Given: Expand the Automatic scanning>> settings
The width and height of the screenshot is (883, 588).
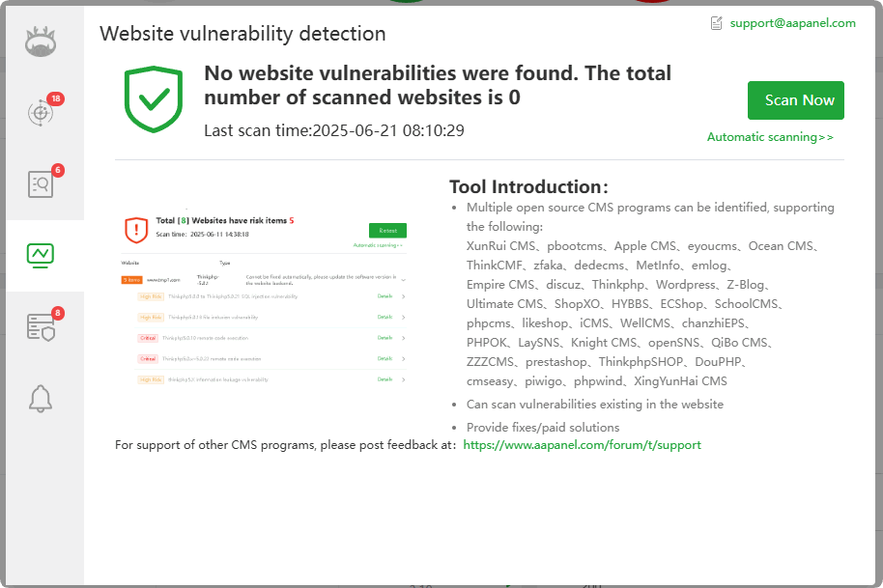Looking at the screenshot, I should [x=770, y=137].
